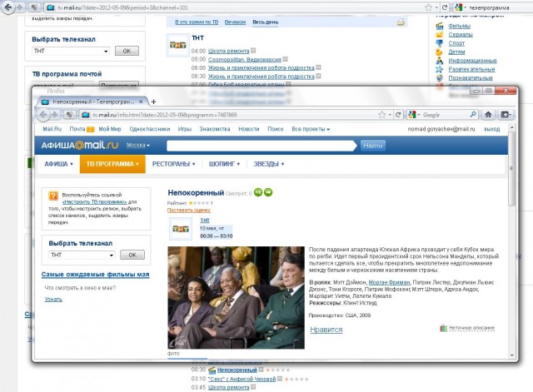Click the Непокоренный movie photo
This screenshot has width=533, height=392.
pyautogui.click(x=236, y=298)
